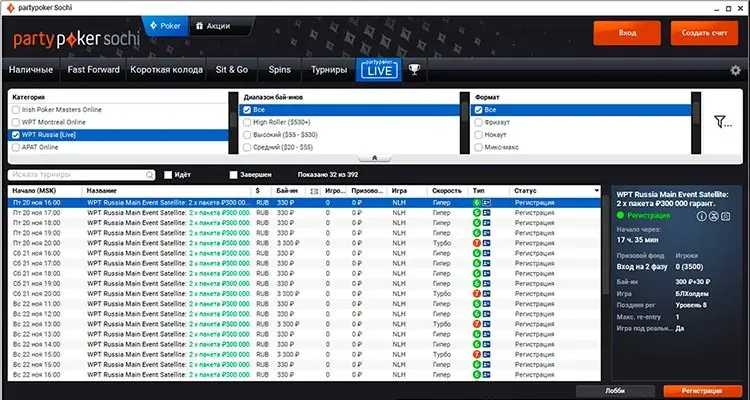Click the bottom orange Регистрация button
750x400 pixels.
[x=703, y=390]
